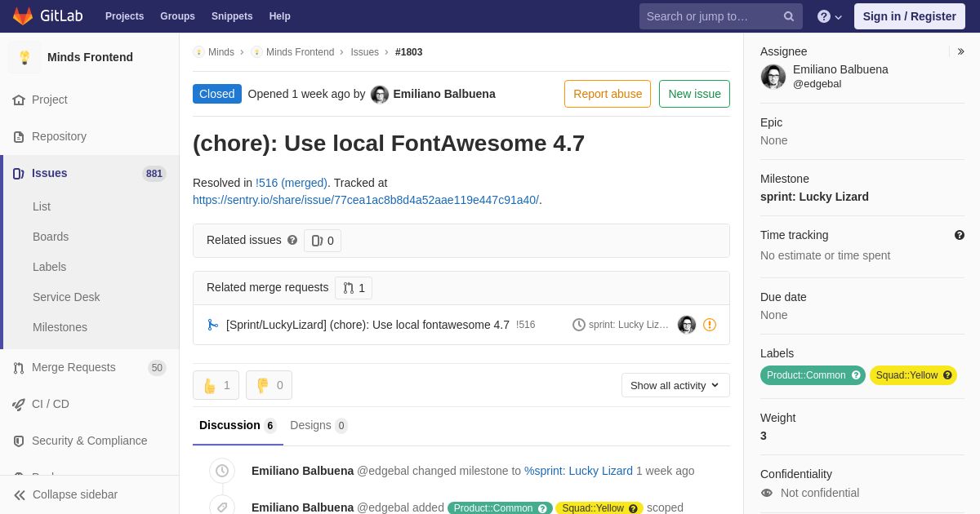The width and height of the screenshot is (980, 514).
Task: Click the Issues sidebar icon
Action: 19,173
